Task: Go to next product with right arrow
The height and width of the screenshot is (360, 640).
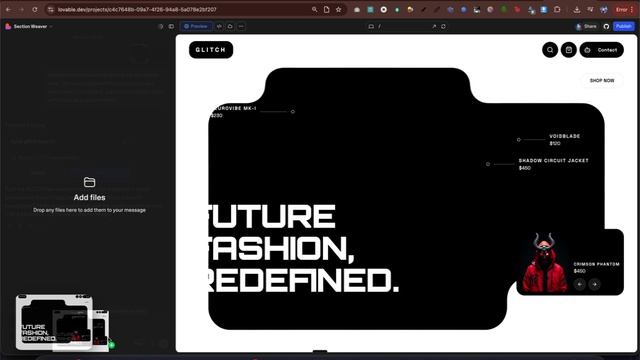Action: click(x=594, y=284)
